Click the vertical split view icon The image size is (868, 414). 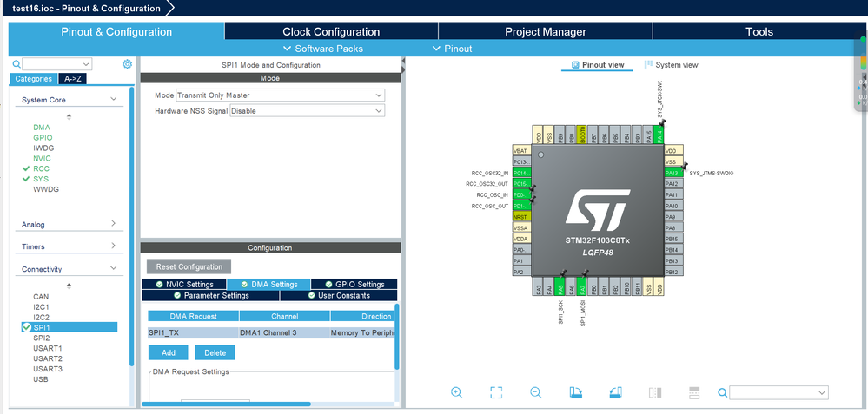point(655,392)
